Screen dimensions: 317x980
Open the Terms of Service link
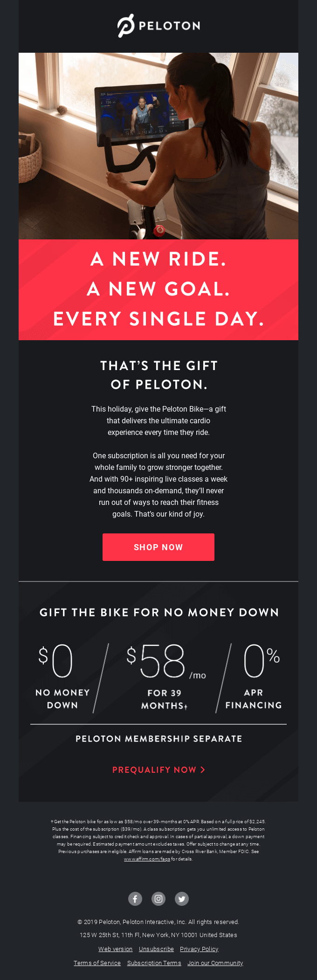[97, 963]
